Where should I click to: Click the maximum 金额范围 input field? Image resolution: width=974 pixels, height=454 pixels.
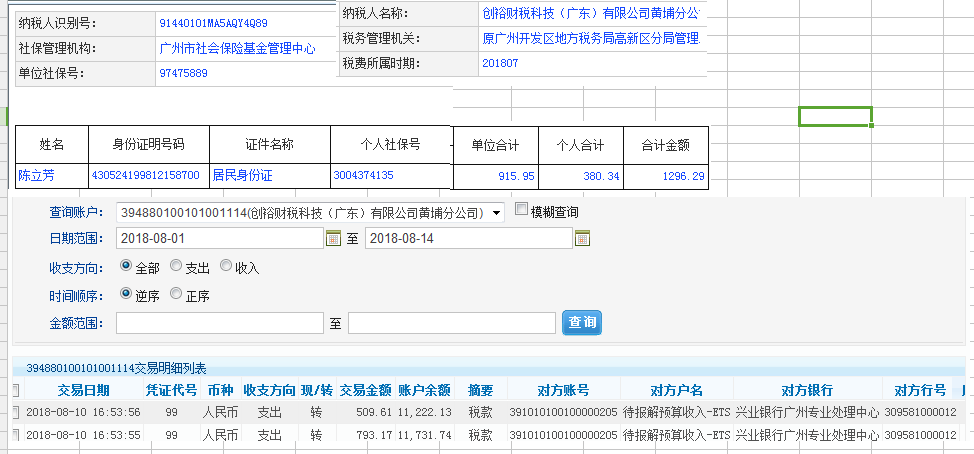(x=451, y=323)
